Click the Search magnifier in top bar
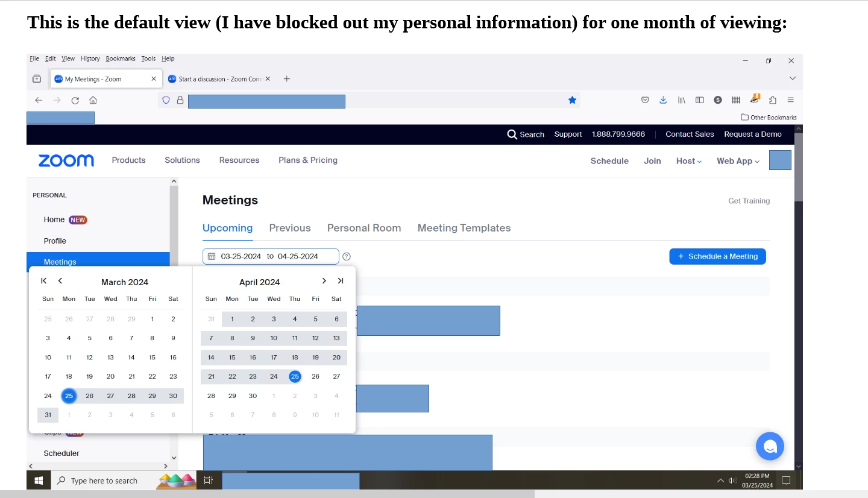The image size is (868, 498). [512, 134]
